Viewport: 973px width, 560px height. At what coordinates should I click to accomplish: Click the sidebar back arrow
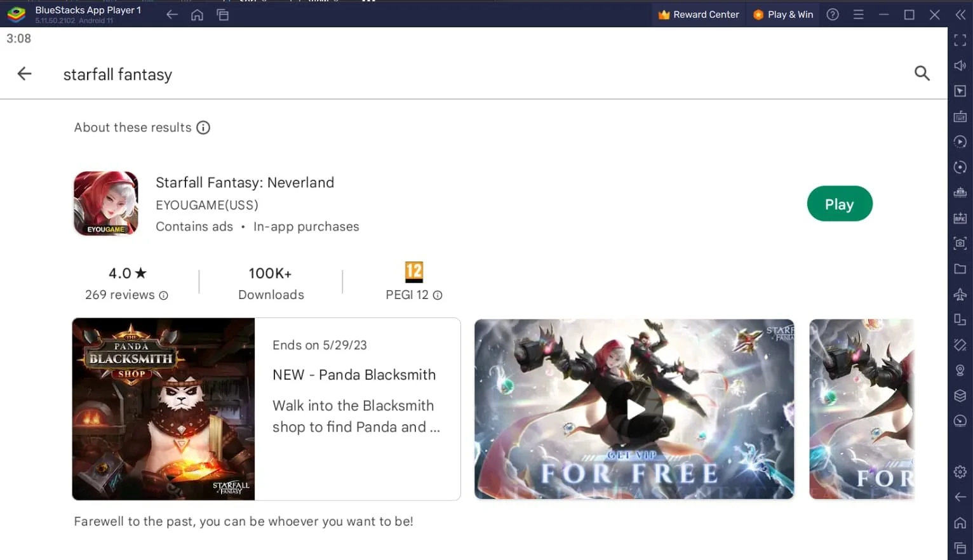click(x=960, y=497)
